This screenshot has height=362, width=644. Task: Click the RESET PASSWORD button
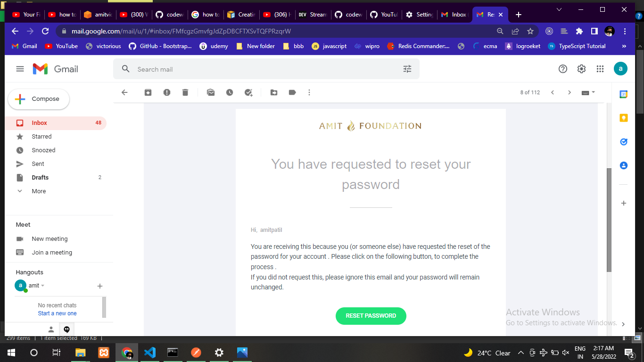[371, 316]
